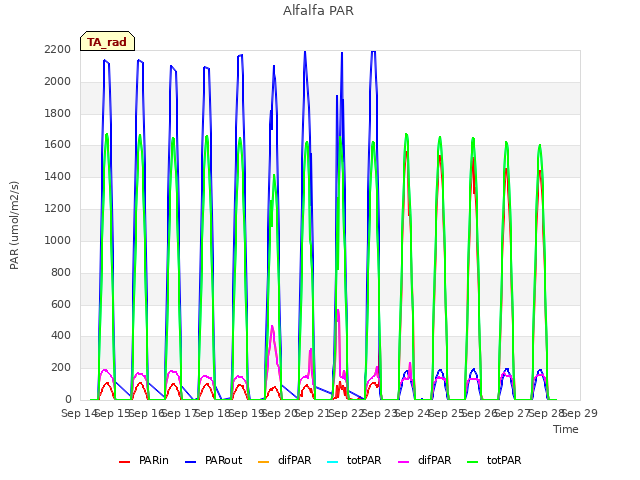Click the blue PARout legend swatch

[191, 462]
